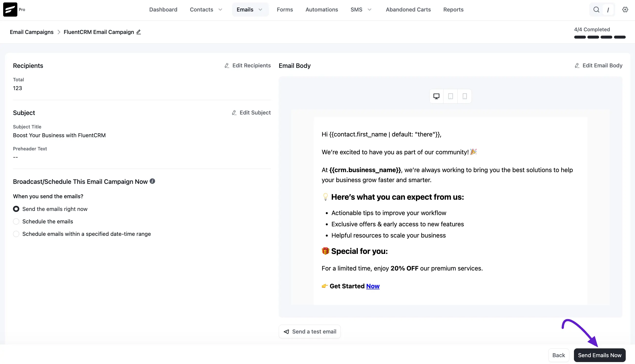This screenshot has width=635, height=364.
Task: Click the Email Campaigns breadcrumb
Action: (x=32, y=32)
